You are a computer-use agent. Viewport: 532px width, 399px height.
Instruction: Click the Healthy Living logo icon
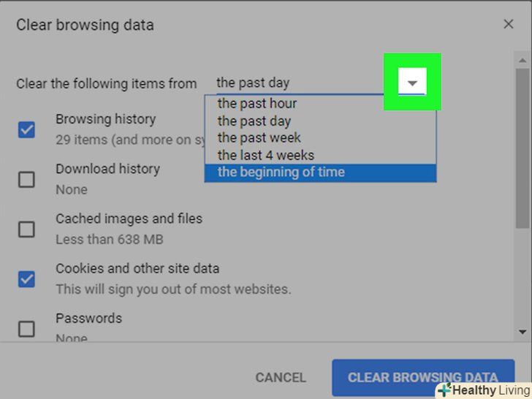(x=444, y=390)
